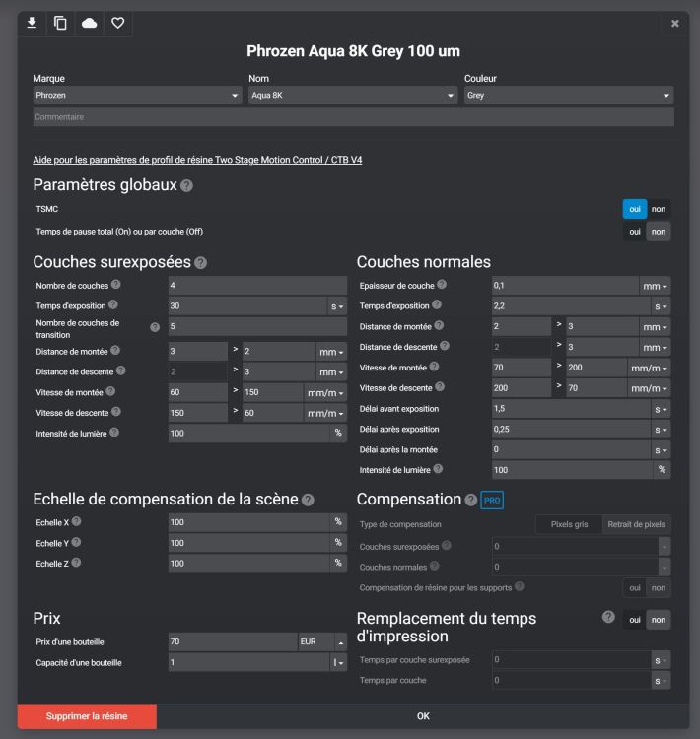Viewport: 700px width, 739px height.
Task: Enable oui for Temps de pause total
Action: 635,231
